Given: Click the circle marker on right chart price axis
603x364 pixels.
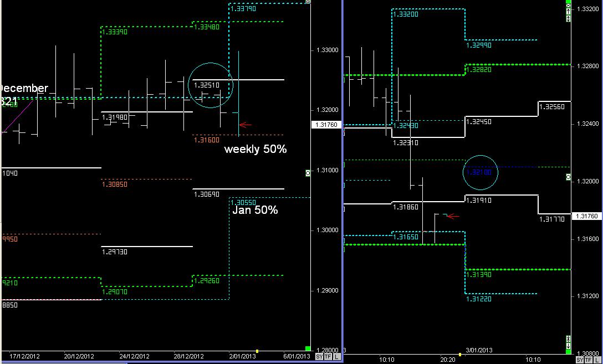Looking at the screenshot, I should click(569, 177).
